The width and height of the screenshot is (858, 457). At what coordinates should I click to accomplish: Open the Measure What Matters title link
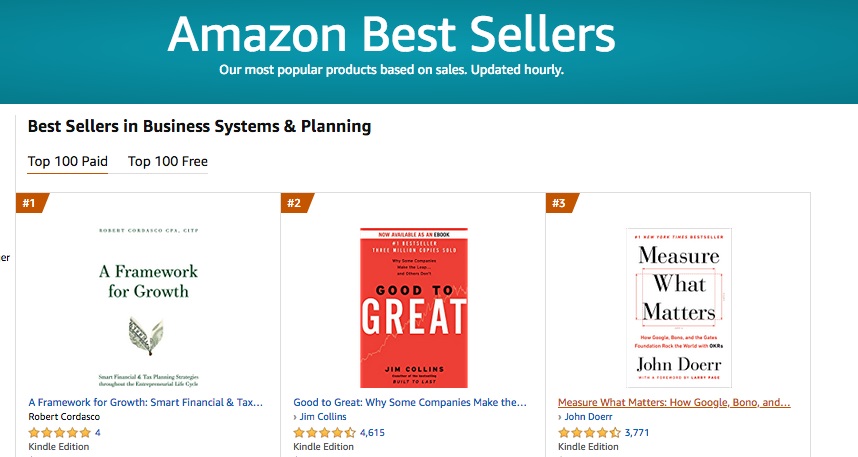click(674, 402)
